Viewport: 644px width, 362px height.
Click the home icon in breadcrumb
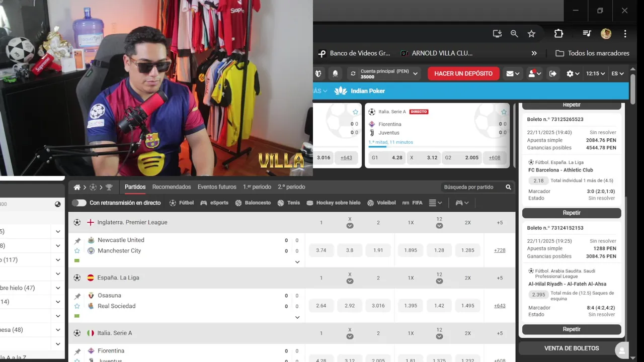pyautogui.click(x=77, y=187)
